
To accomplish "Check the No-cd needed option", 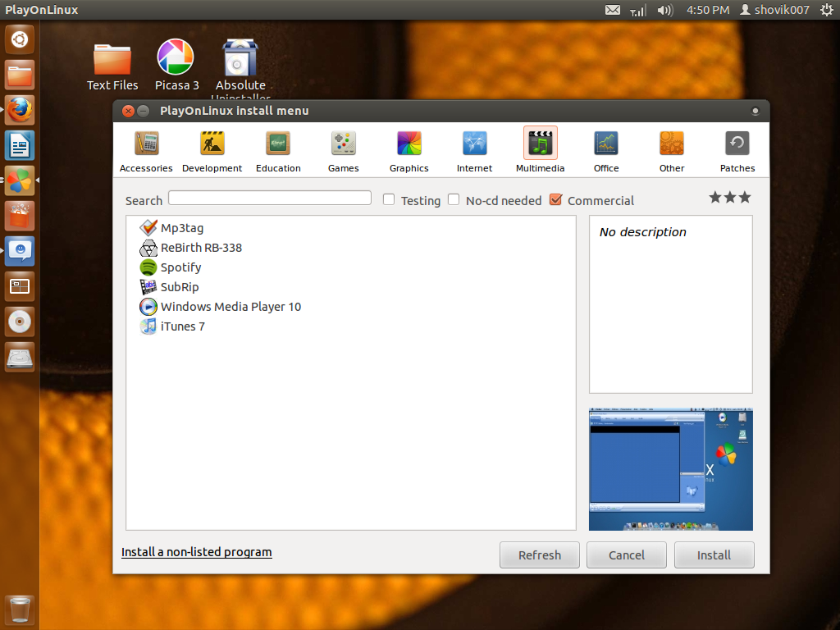I will pyautogui.click(x=454, y=199).
